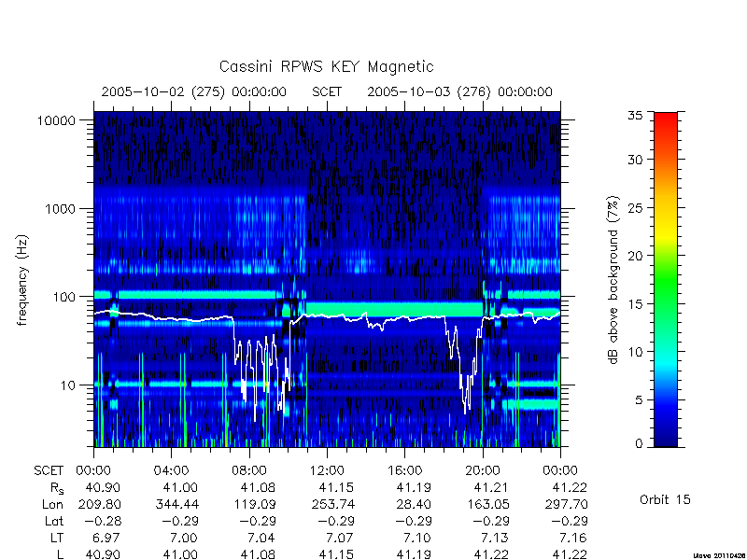747x560 pixels.
Task: Click the Lon value 344.44
Action: [x=176, y=504]
